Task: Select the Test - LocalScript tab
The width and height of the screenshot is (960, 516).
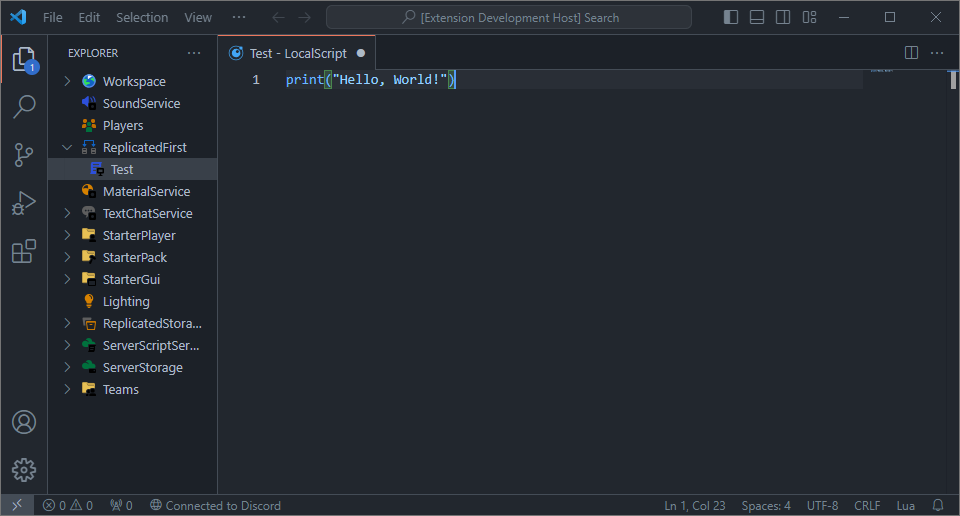Action: (297, 53)
